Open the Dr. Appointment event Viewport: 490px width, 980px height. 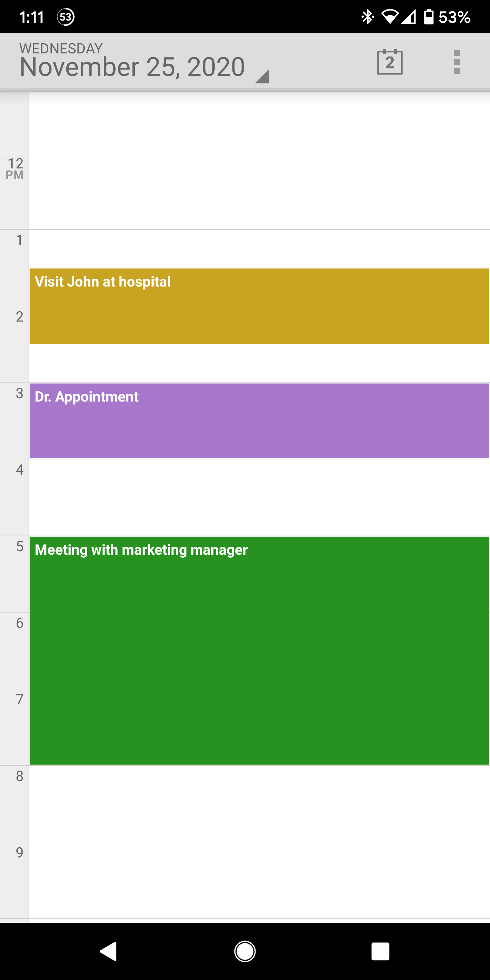259,421
